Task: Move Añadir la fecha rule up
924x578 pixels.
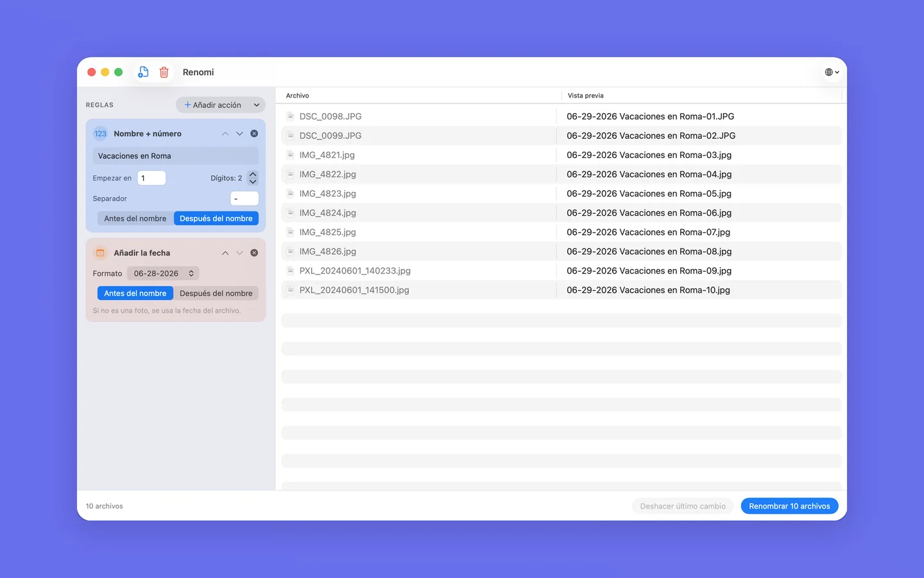Action: (225, 253)
